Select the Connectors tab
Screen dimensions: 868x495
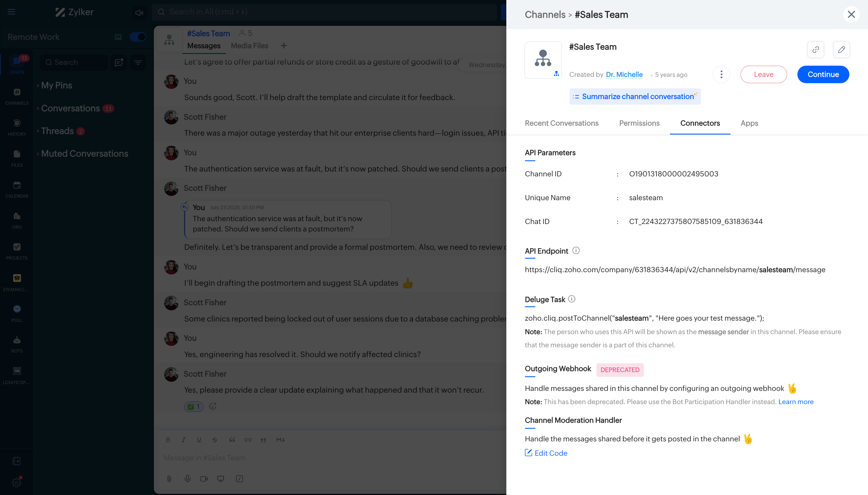pyautogui.click(x=700, y=123)
